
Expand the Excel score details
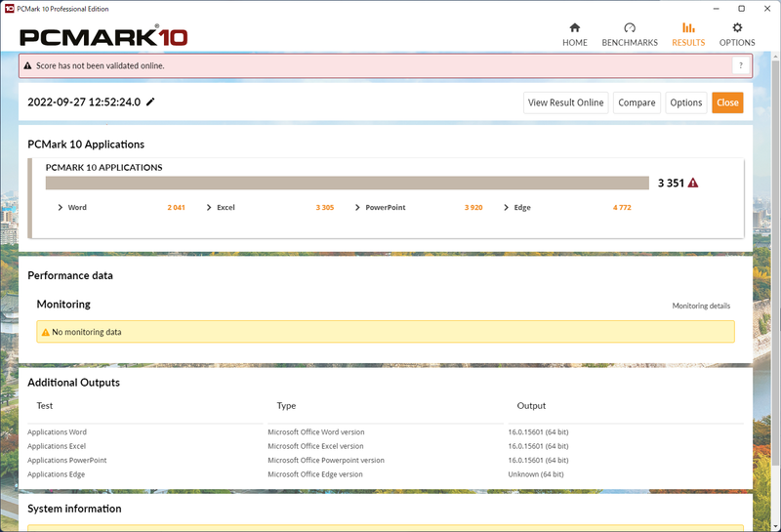(209, 207)
